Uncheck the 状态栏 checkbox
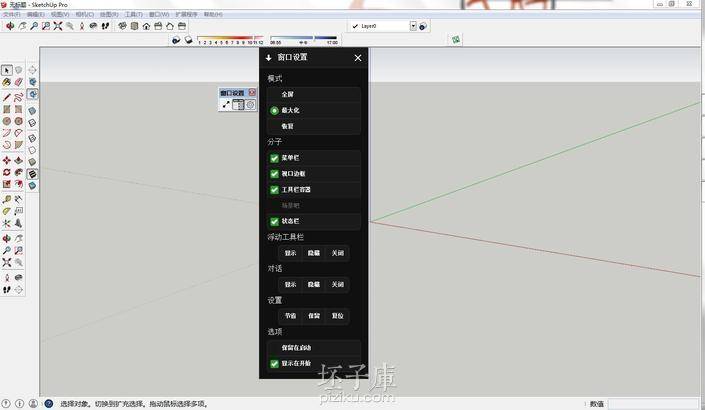 pyautogui.click(x=274, y=222)
